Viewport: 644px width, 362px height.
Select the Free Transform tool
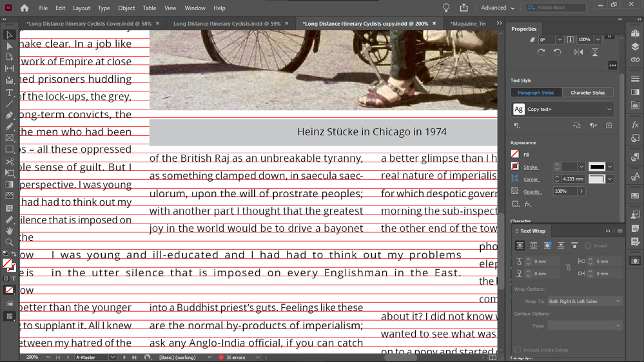tap(9, 173)
